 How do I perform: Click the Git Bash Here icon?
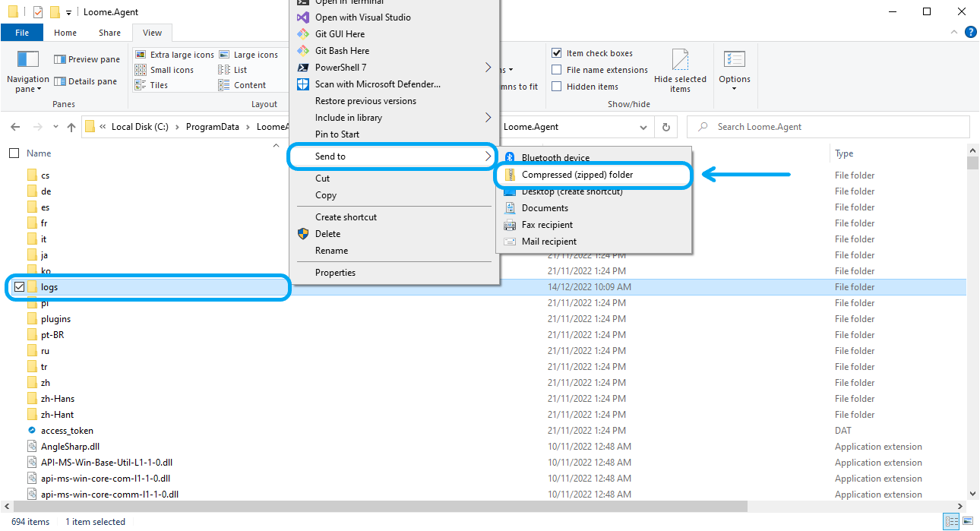(x=302, y=50)
